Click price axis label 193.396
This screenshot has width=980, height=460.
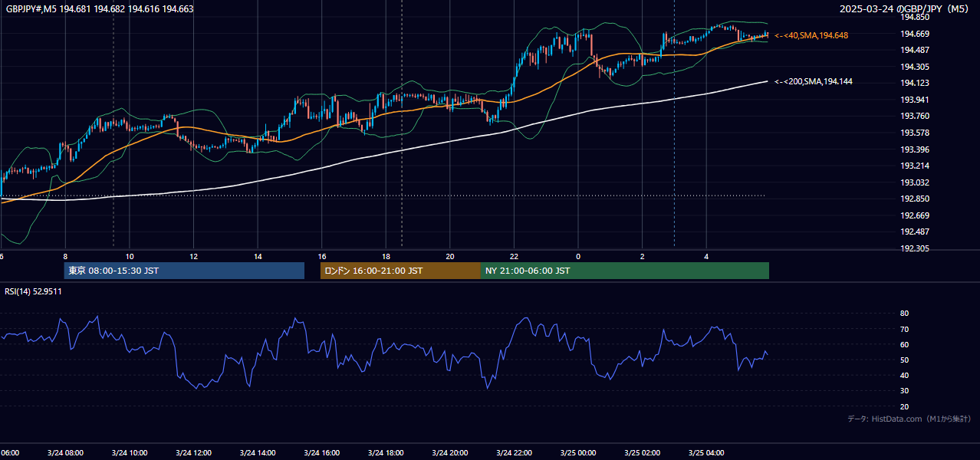[x=915, y=149]
